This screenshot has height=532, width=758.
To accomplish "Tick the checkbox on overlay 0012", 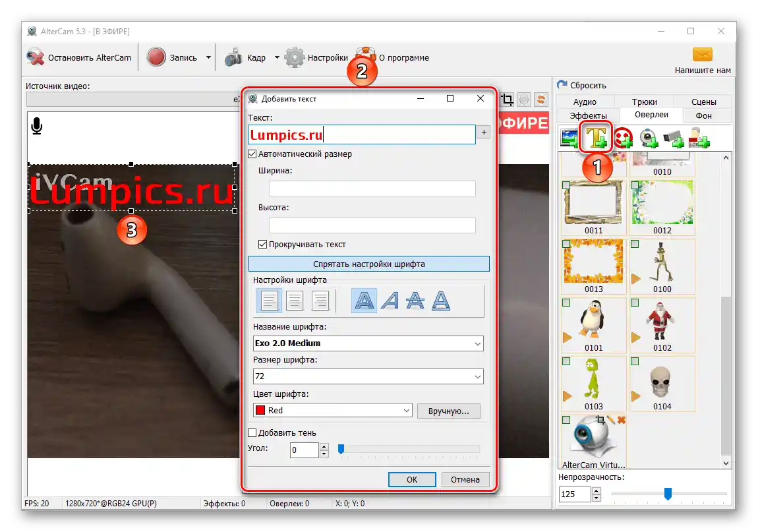I will (x=635, y=185).
